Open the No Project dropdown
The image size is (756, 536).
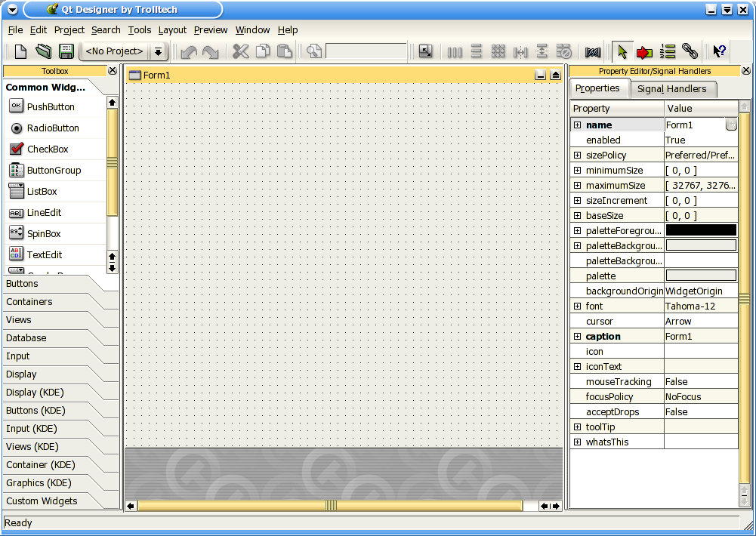pyautogui.click(x=157, y=51)
